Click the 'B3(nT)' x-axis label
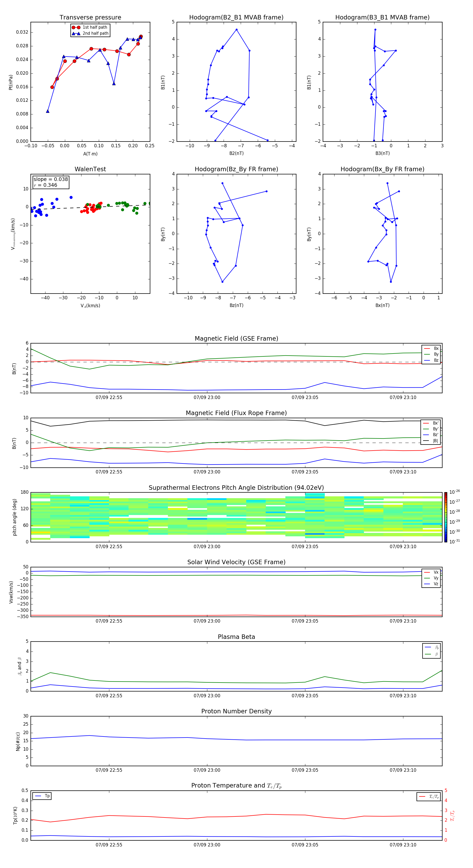The image size is (473, 868). (x=382, y=153)
